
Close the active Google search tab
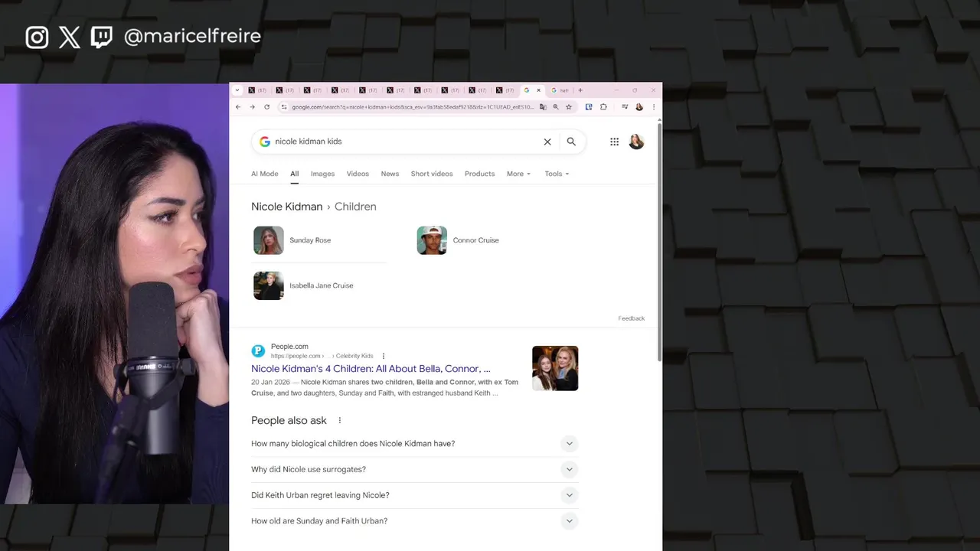click(538, 90)
